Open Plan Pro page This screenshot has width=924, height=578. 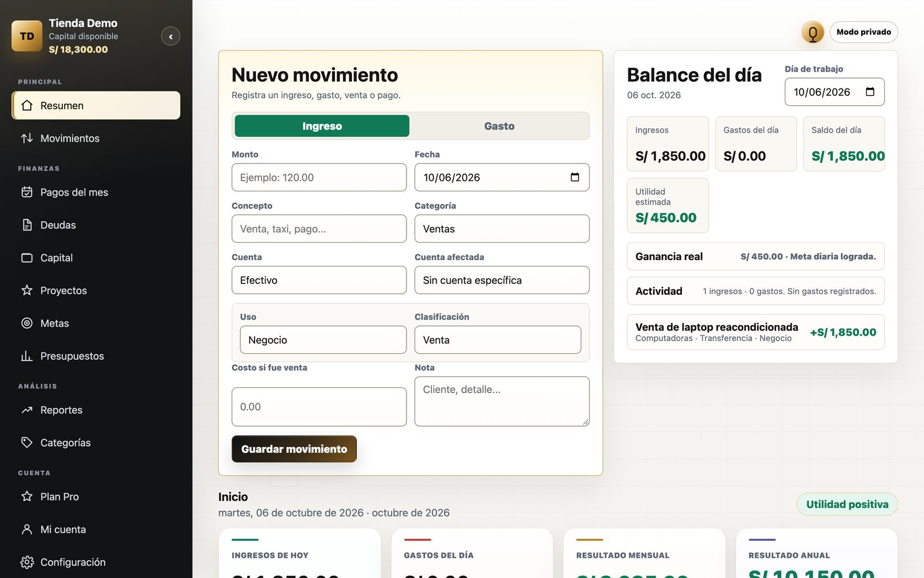[96, 497]
